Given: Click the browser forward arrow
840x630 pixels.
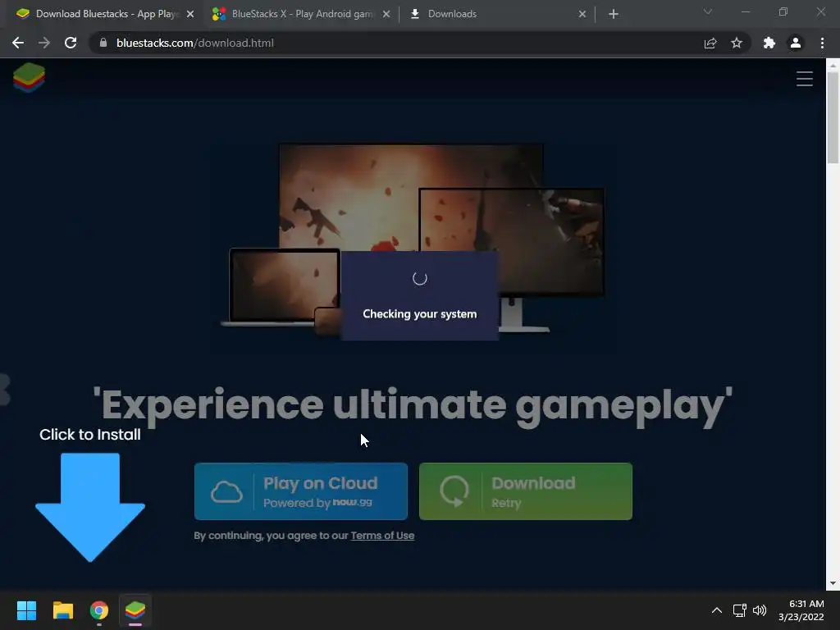Looking at the screenshot, I should 44,43.
